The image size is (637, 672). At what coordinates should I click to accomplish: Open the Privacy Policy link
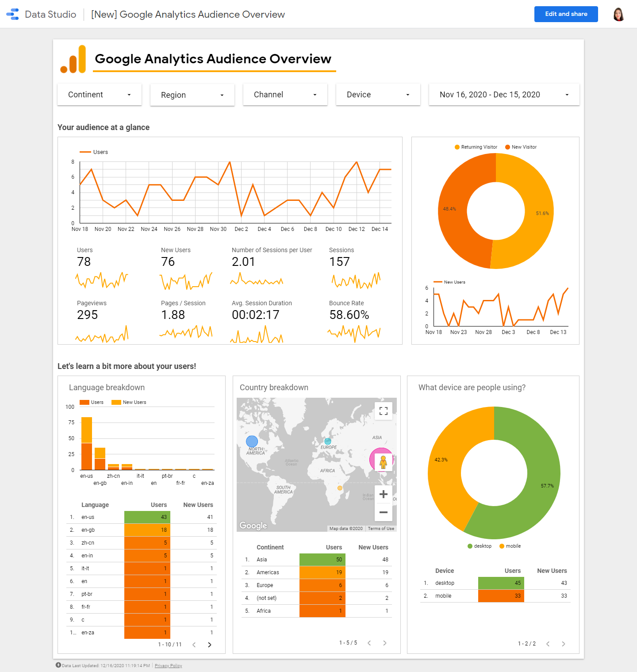click(x=168, y=665)
